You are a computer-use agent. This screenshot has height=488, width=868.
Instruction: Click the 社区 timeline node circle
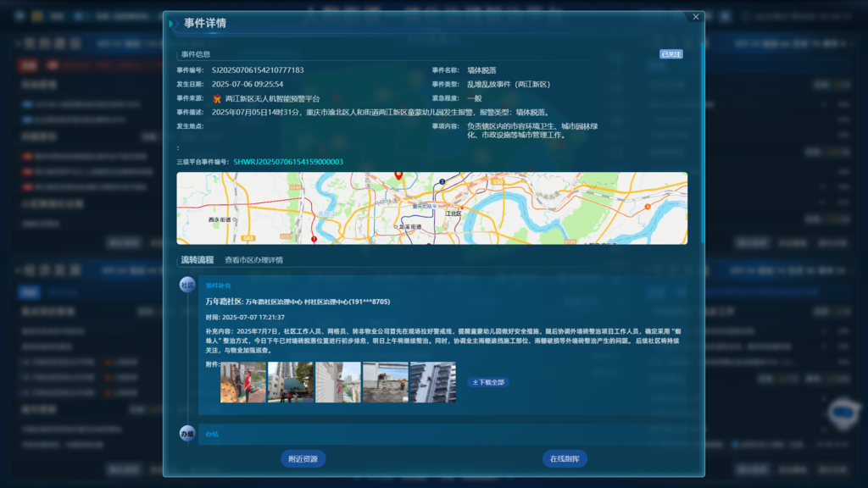click(187, 286)
